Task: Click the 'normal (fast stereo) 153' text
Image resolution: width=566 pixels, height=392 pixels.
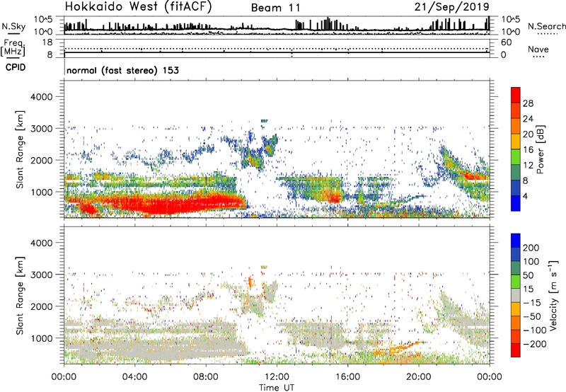Action: click(122, 70)
